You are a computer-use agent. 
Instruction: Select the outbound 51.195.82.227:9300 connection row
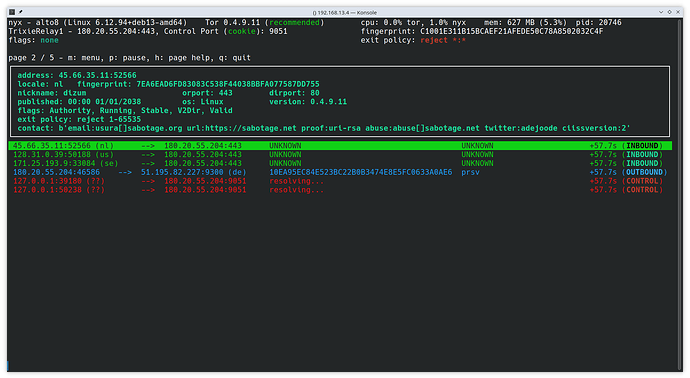[340, 172]
